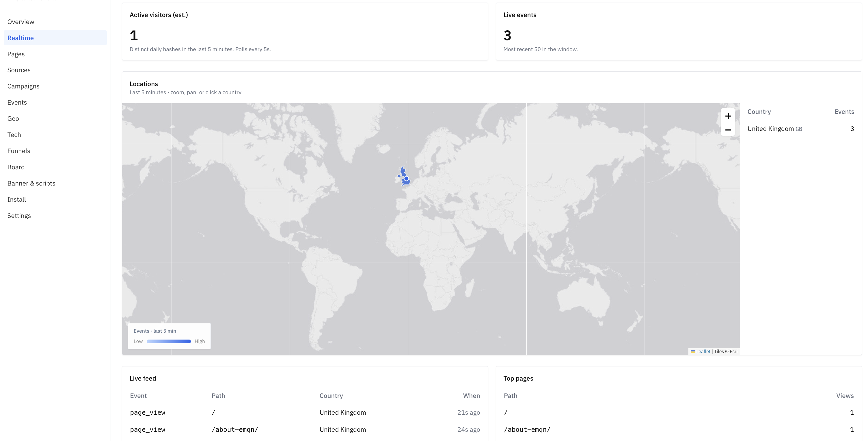Open the Tech section
The height and width of the screenshot is (441, 868).
(55, 135)
